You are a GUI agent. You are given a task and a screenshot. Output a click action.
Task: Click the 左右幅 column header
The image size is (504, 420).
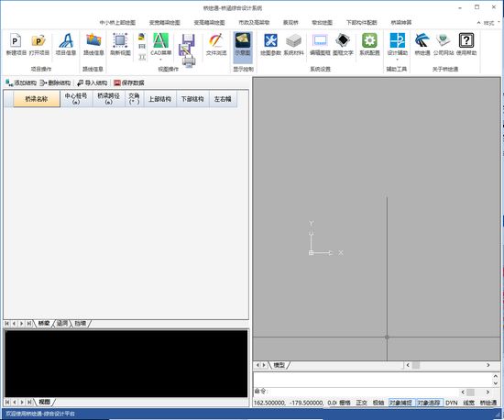[x=223, y=99]
